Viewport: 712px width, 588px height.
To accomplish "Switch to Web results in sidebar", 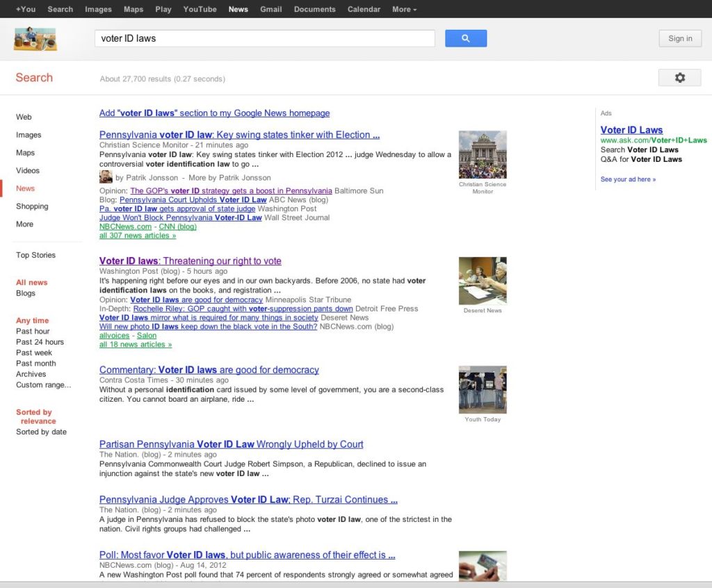I will tap(24, 117).
